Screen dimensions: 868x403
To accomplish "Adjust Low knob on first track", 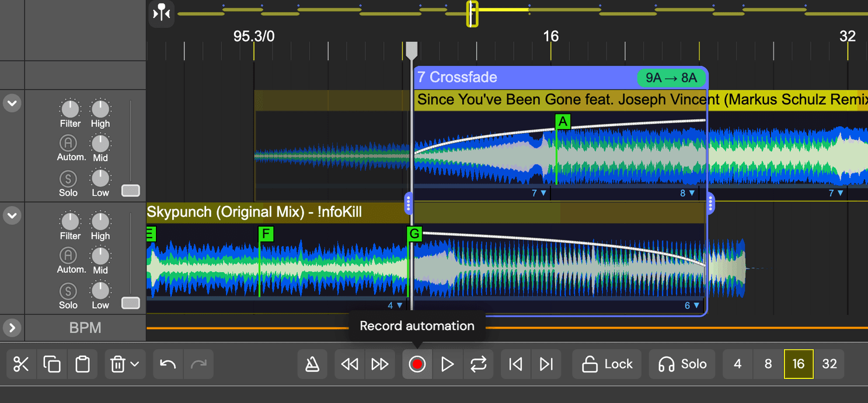I will 100,178.
